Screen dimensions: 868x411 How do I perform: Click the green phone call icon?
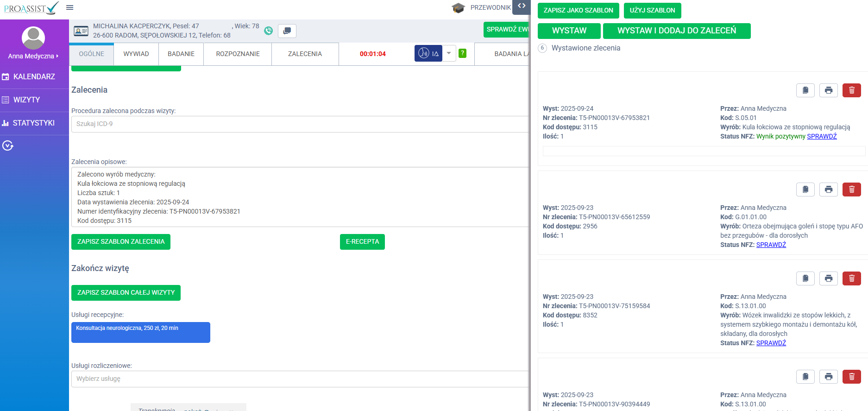(x=268, y=31)
